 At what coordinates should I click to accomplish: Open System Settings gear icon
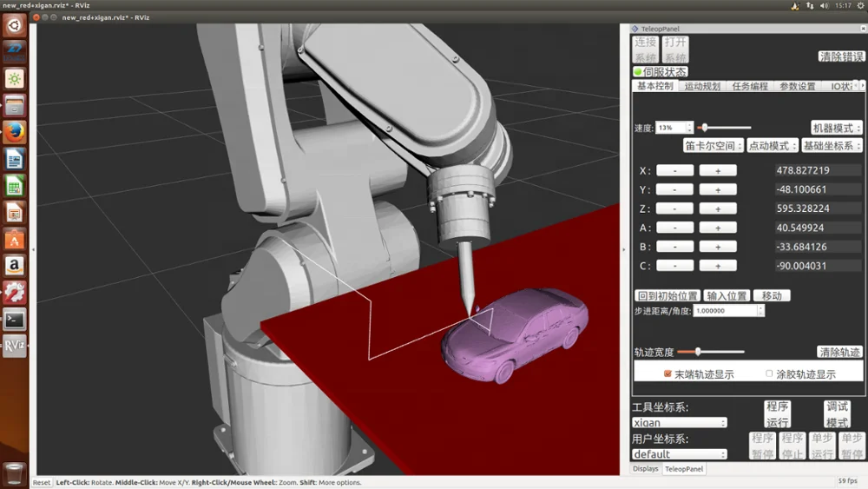pyautogui.click(x=15, y=292)
